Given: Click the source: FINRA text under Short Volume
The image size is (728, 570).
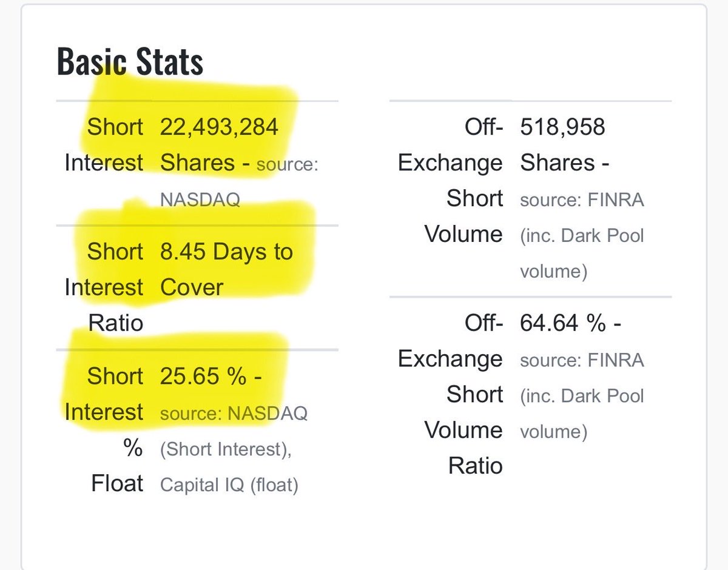Looking at the screenshot, I should point(582,199).
